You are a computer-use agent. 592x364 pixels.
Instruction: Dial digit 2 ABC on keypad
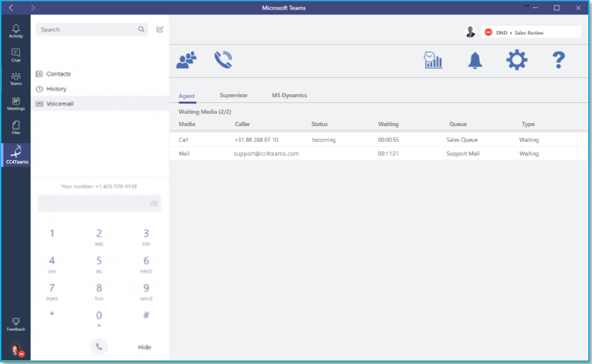(99, 237)
